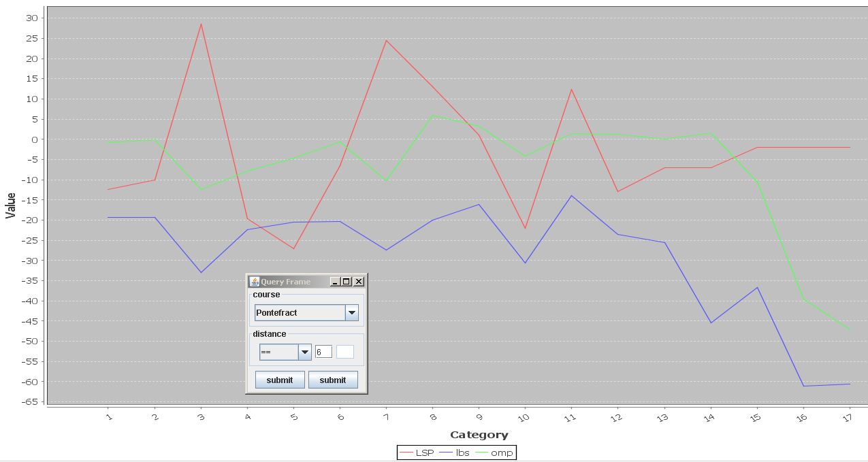Click the == operator combo box text
This screenshot has height=462, width=868.
coord(279,352)
